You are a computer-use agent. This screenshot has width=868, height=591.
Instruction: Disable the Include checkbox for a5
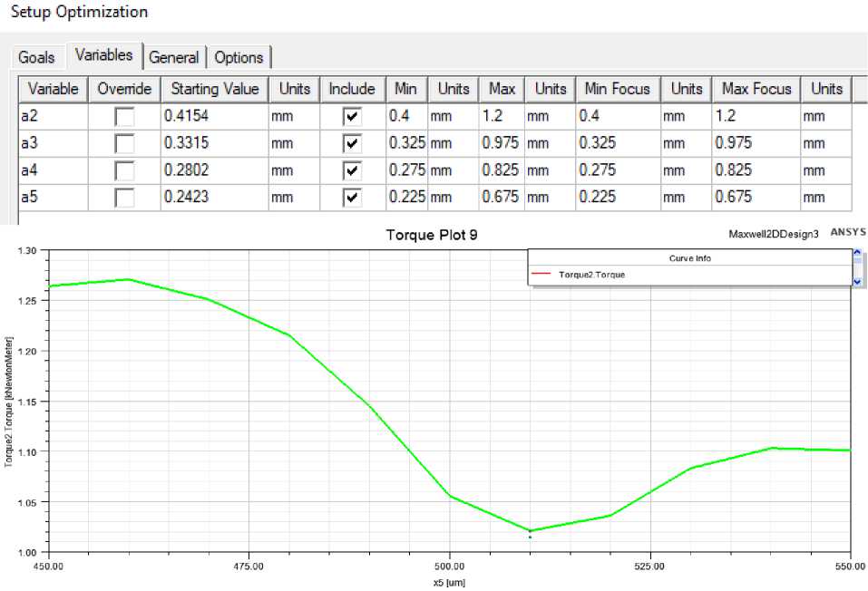(351, 198)
